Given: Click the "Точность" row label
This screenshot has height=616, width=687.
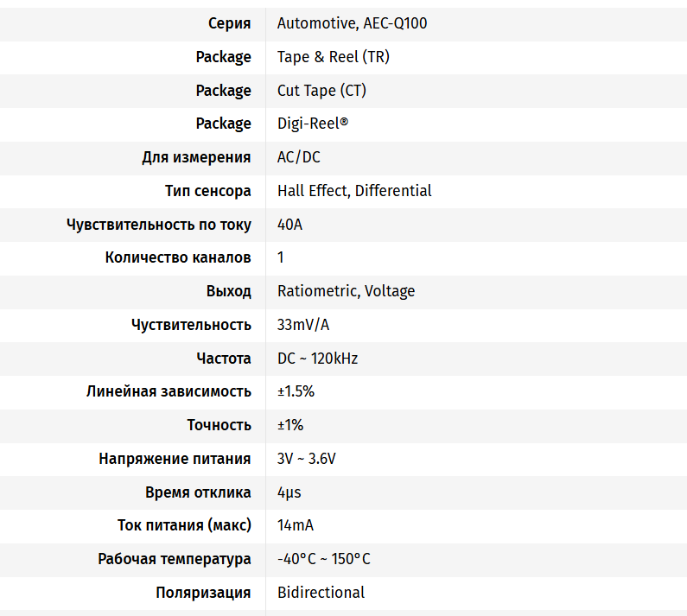Looking at the screenshot, I should (x=219, y=425).
